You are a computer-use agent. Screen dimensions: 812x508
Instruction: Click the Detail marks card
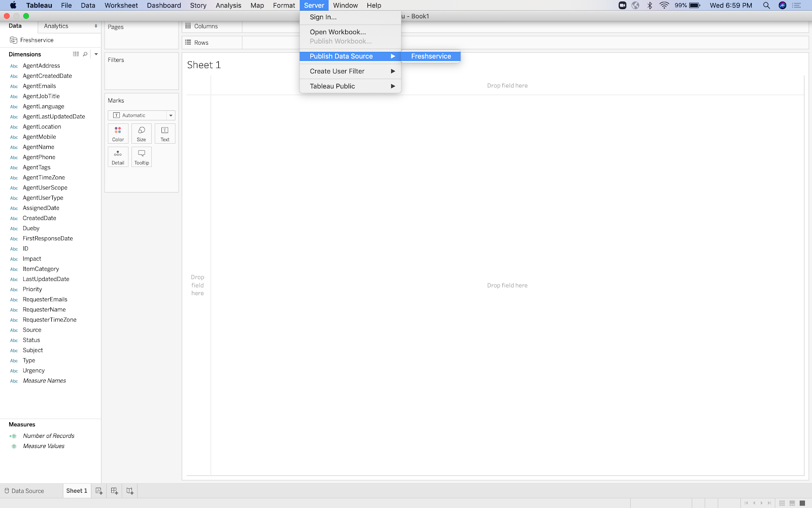coord(118,157)
